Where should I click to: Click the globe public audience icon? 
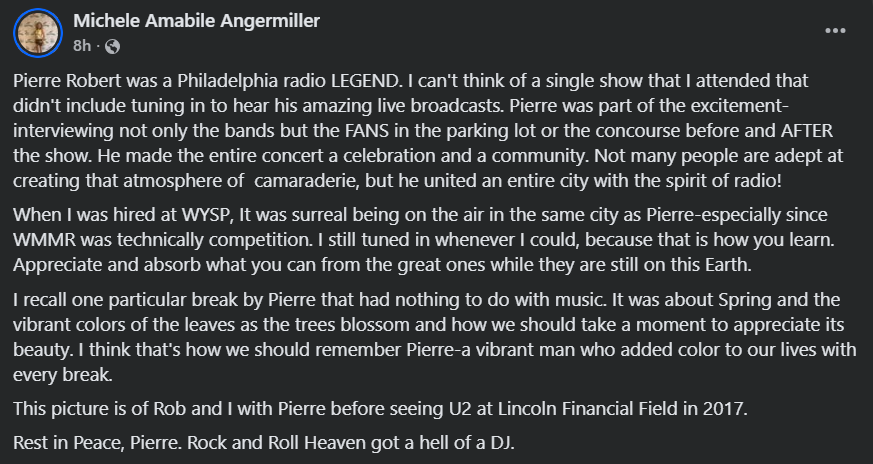pyautogui.click(x=112, y=47)
